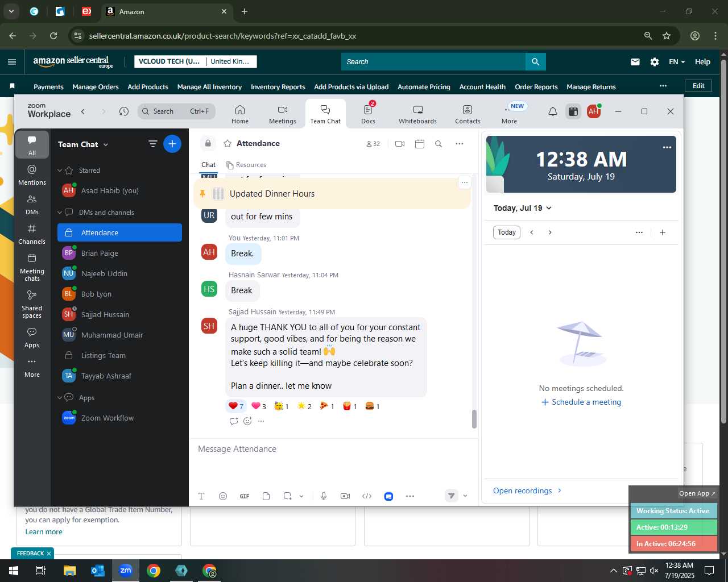Screen dimensions: 728x582
Task: Select the All section in Zoom sidebar
Action: point(32,145)
